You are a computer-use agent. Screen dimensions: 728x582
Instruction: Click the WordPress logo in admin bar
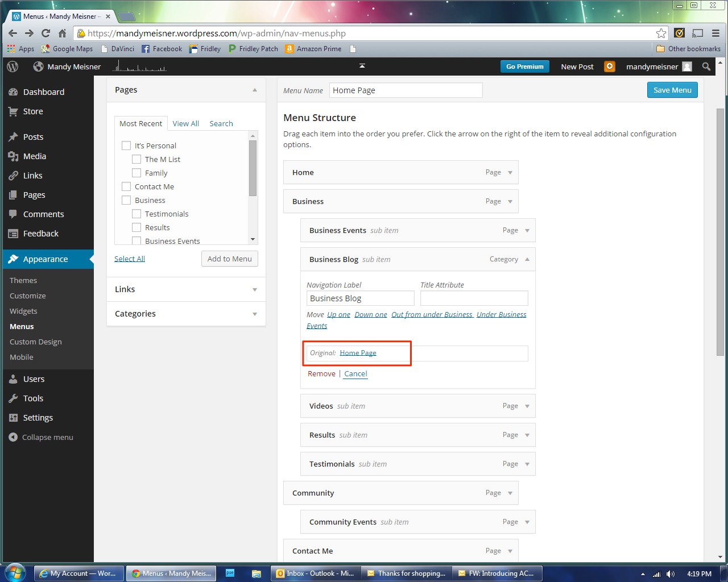13,66
